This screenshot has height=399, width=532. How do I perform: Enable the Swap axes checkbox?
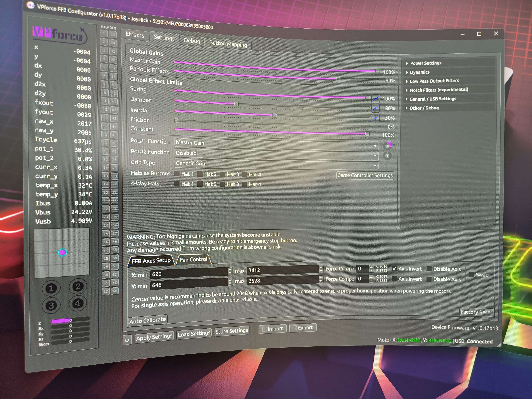click(471, 274)
